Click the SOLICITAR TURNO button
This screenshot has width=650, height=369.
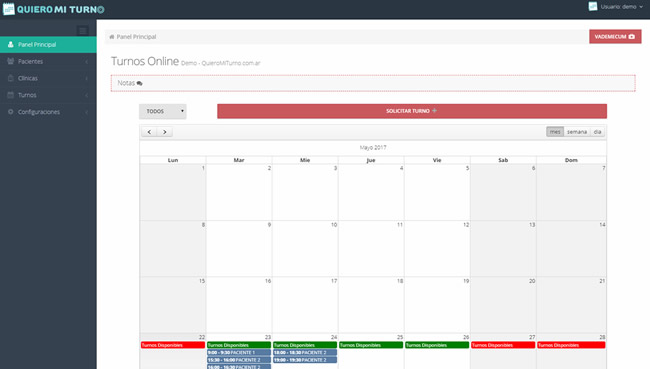click(x=412, y=111)
